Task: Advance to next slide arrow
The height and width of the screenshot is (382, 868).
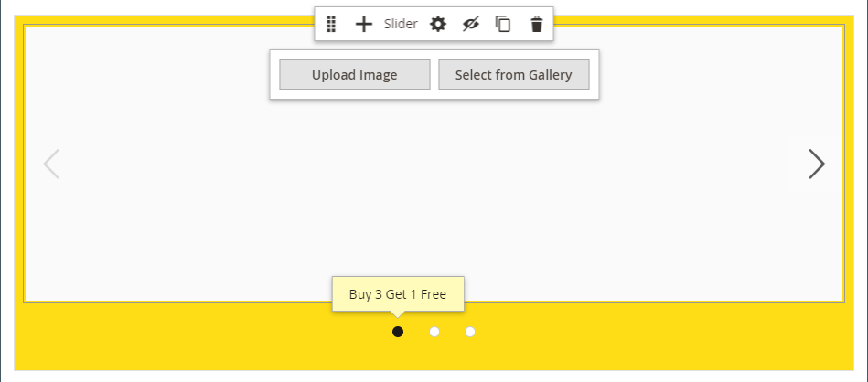Action: pos(817,164)
